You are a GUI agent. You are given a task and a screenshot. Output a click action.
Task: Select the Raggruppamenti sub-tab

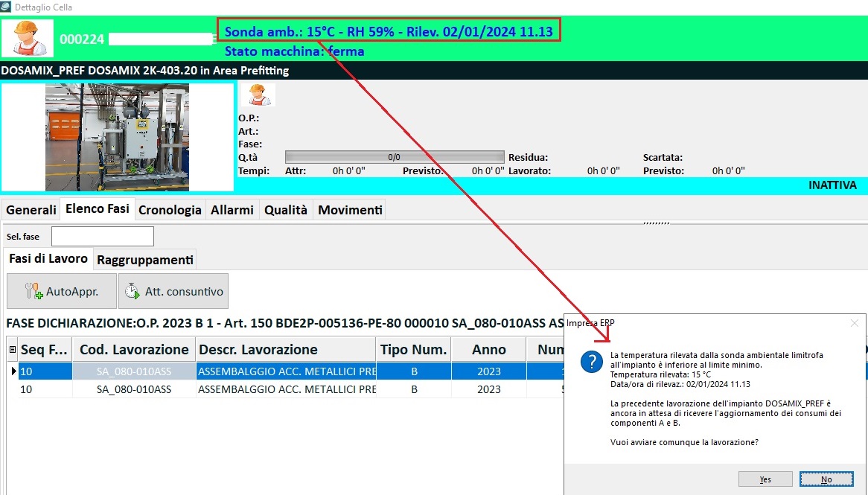[x=145, y=260]
